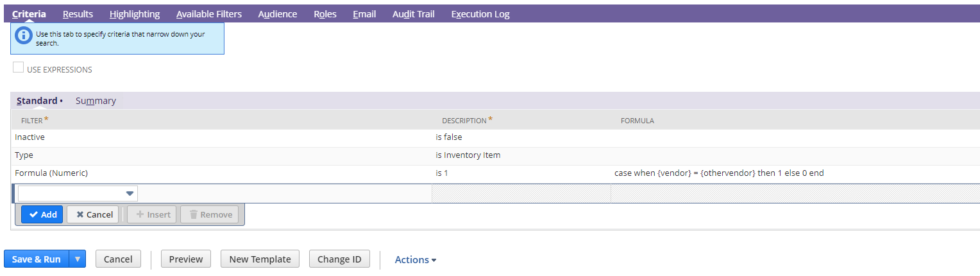The width and height of the screenshot is (980, 276).
Task: Click the Add button with checkmark
Action: (42, 214)
